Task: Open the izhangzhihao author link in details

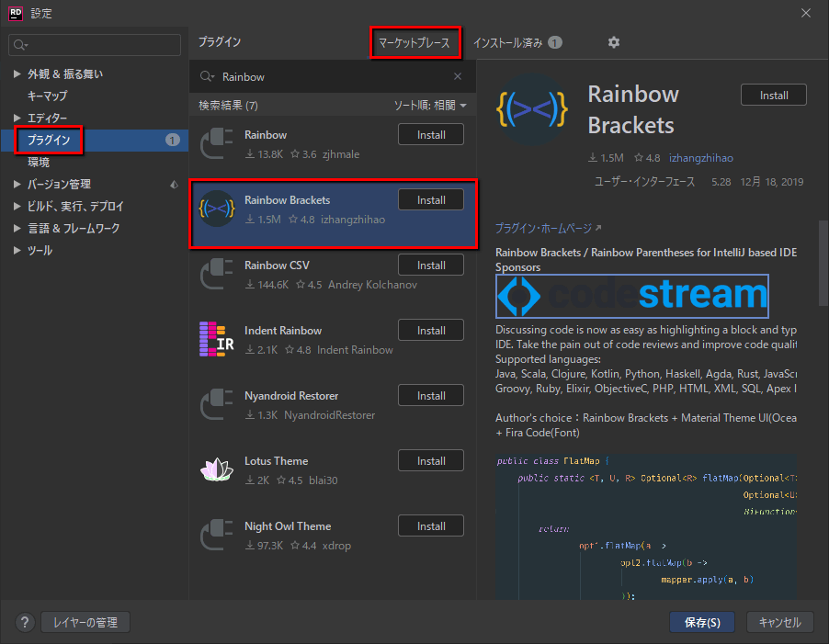Action: [x=701, y=158]
